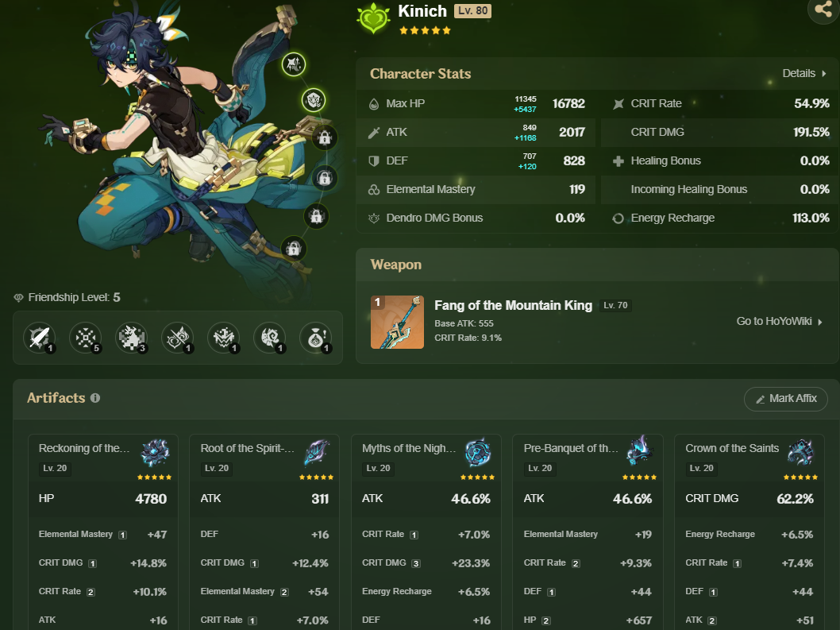The image size is (840, 630).
Task: Click the Max HP droplet stat icon
Action: 373,103
